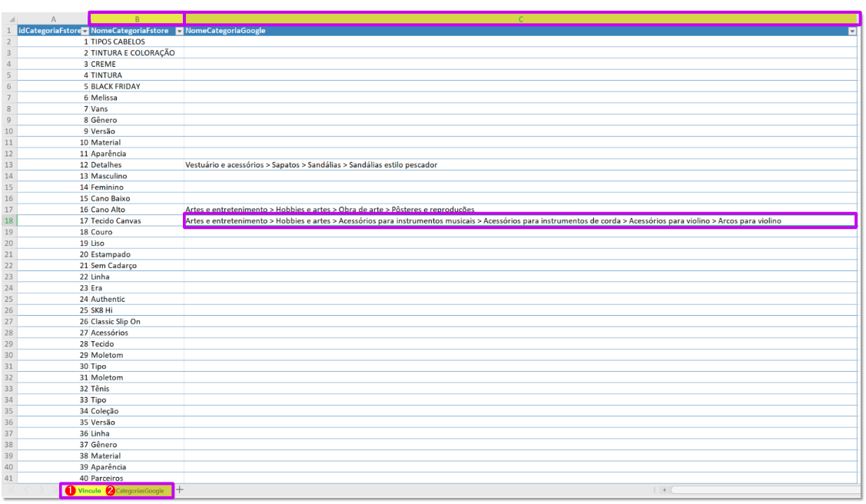This screenshot has height=504, width=866.
Task: Click the horizontal scrollbar at bottom
Action: pyautogui.click(x=761, y=489)
